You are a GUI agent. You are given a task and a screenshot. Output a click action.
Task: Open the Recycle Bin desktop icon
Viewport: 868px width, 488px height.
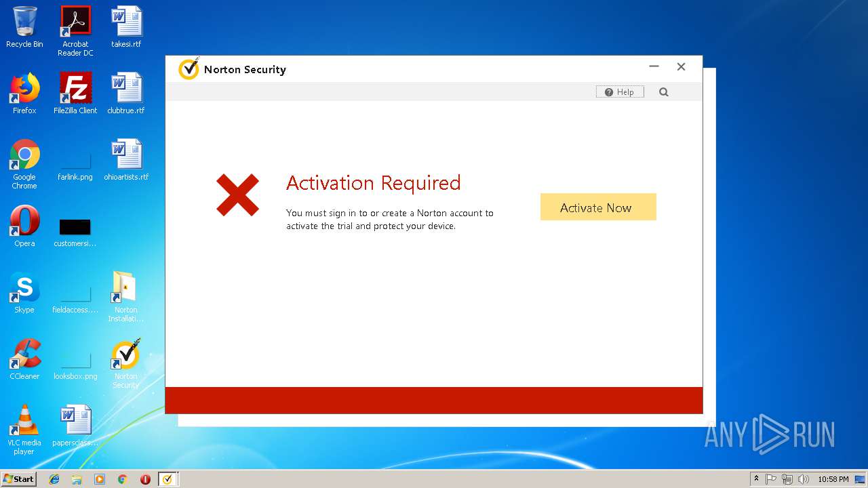pos(24,27)
